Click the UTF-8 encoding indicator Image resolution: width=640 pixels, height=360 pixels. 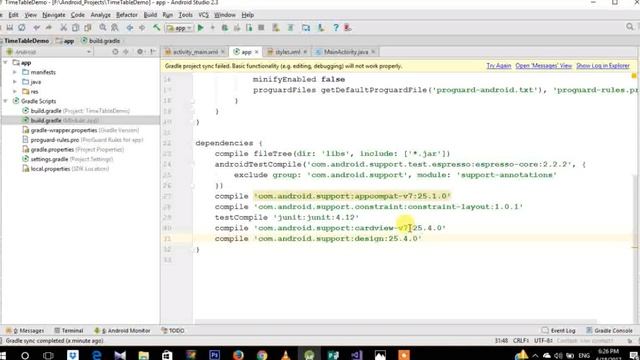(543, 340)
